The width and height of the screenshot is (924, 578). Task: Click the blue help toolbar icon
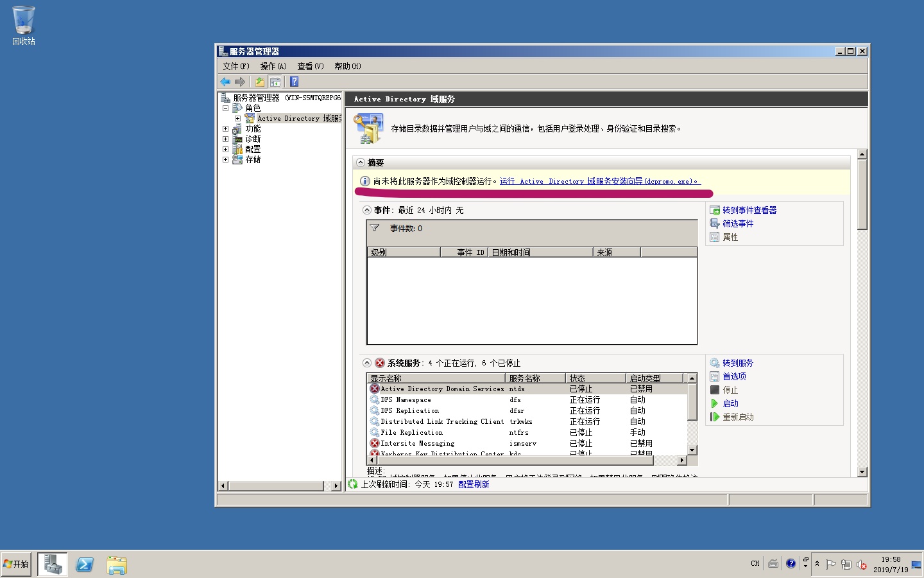[294, 82]
